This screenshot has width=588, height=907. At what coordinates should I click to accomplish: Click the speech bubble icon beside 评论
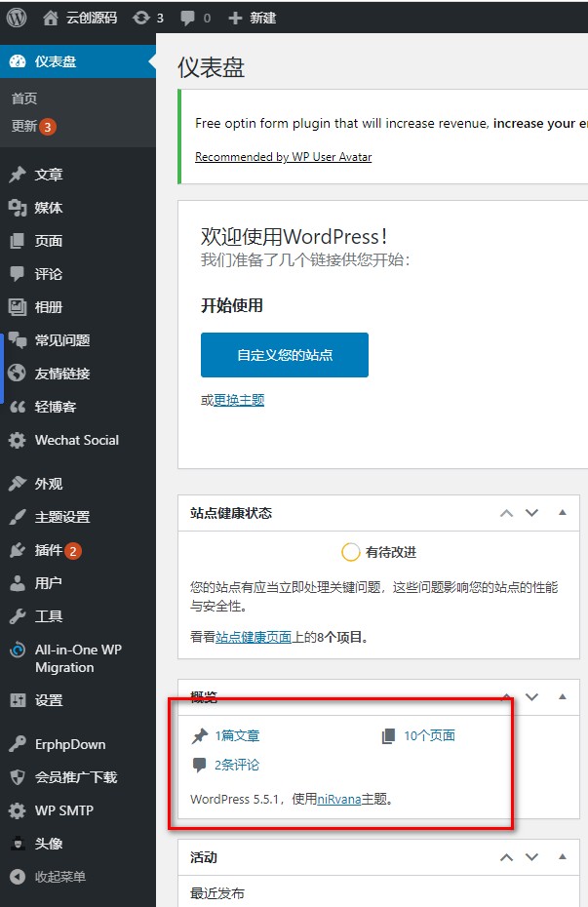coord(18,274)
